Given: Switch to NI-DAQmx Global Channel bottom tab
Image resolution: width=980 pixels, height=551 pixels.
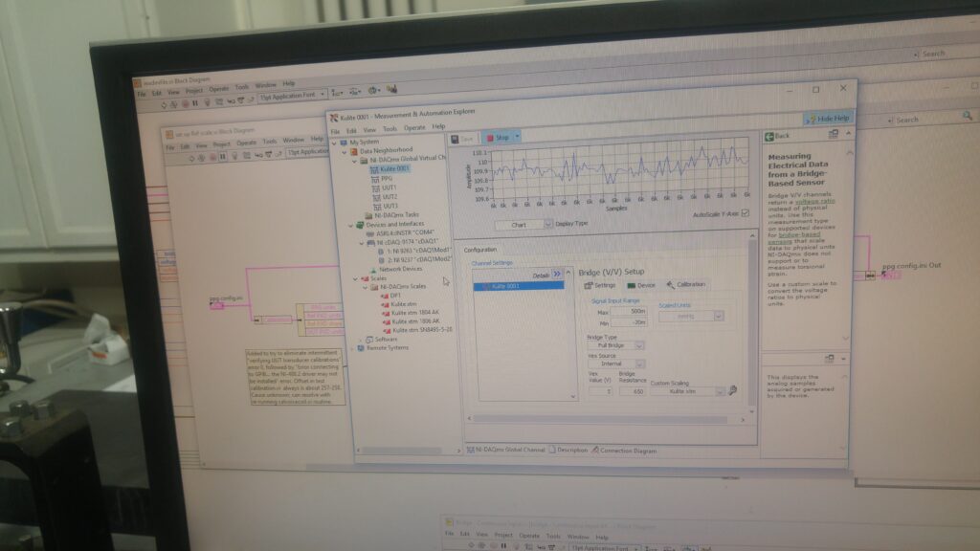Looking at the screenshot, I should [x=505, y=450].
